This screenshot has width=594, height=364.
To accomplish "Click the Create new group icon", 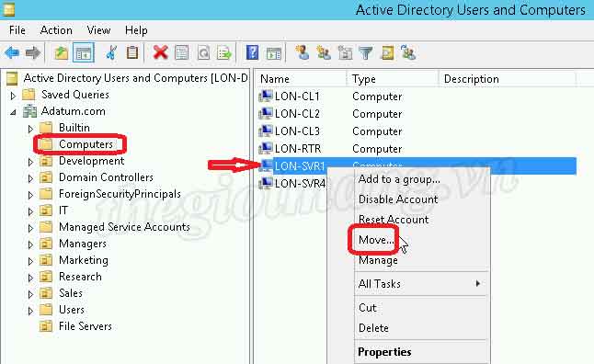I will pos(324,52).
